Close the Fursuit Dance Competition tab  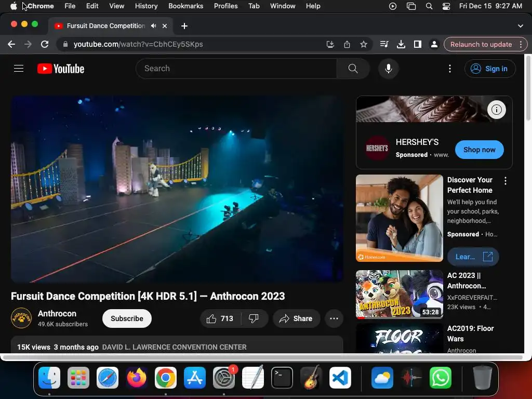point(165,26)
